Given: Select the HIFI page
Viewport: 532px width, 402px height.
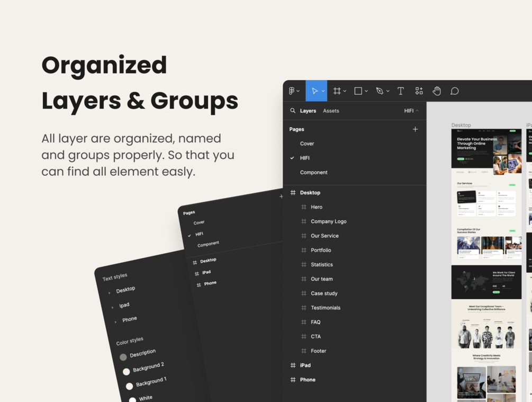Looking at the screenshot, I should [305, 158].
